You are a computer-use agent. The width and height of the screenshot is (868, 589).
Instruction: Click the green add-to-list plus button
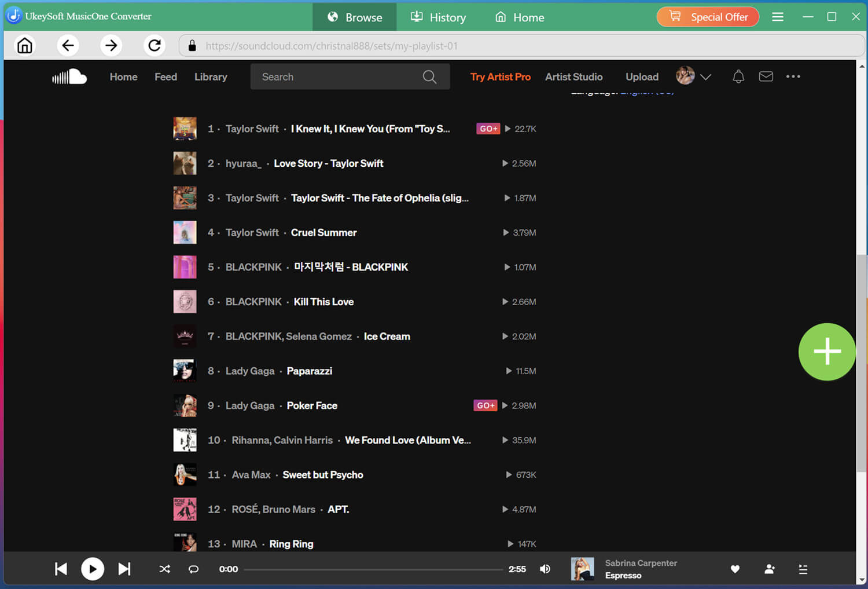point(827,352)
